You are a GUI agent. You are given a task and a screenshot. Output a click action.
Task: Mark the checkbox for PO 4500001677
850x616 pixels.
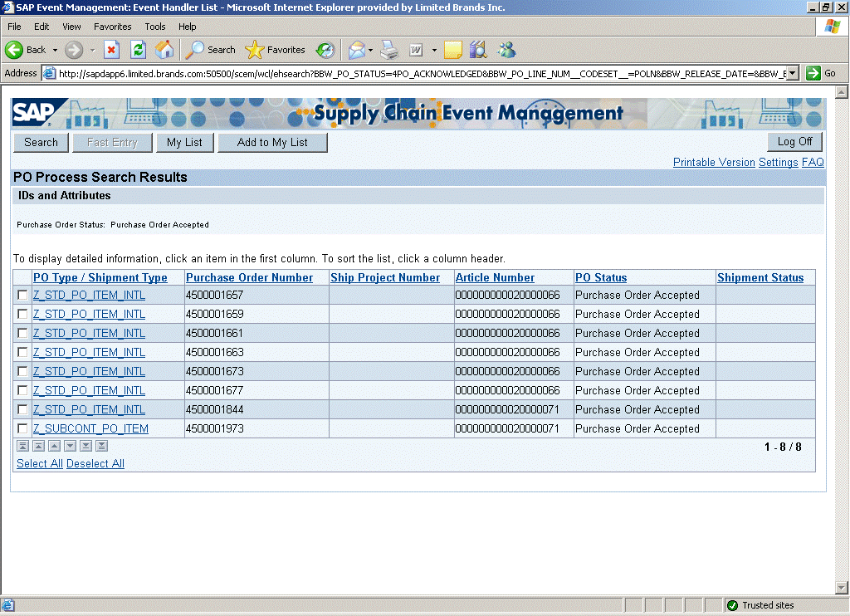point(22,390)
